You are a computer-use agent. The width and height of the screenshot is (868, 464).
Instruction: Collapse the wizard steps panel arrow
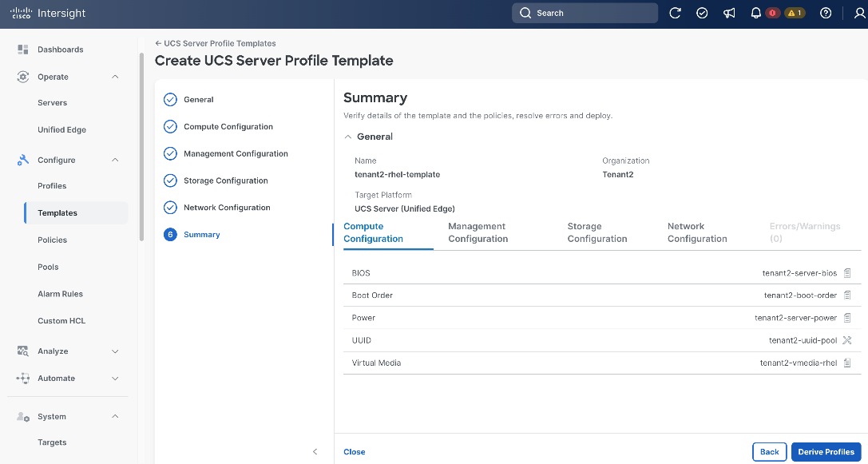[315, 452]
